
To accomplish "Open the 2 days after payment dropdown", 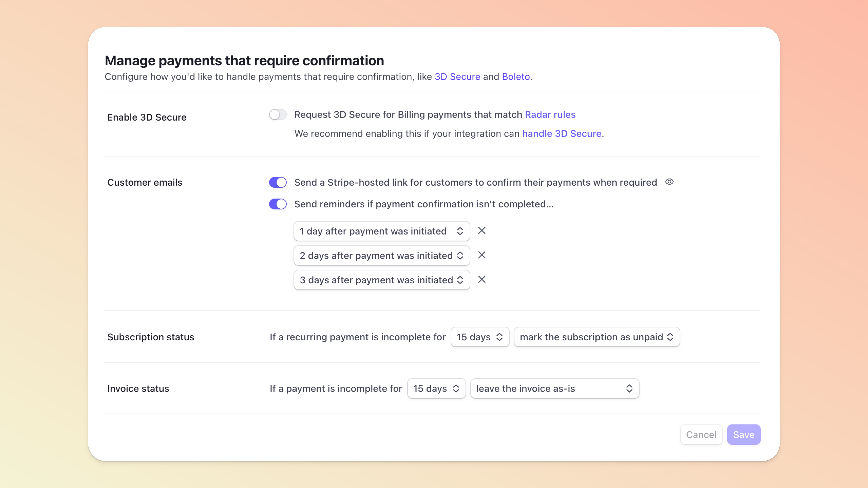I will pos(381,256).
